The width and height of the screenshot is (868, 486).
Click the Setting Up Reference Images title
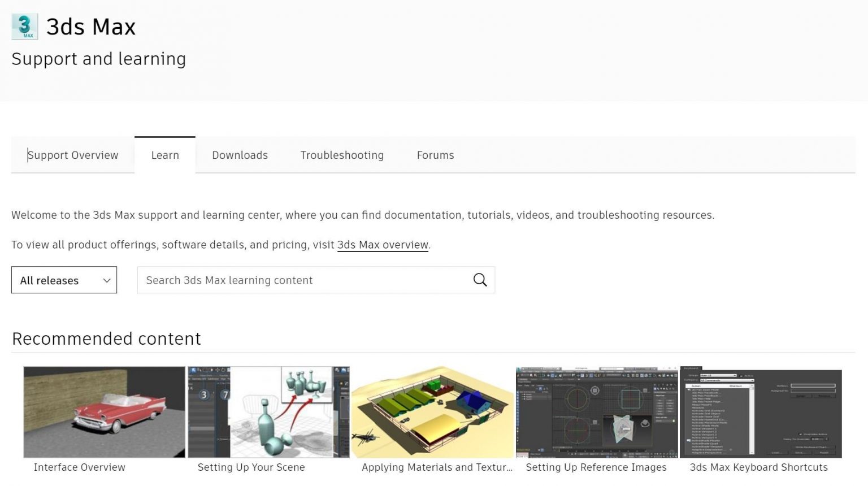[x=596, y=467]
